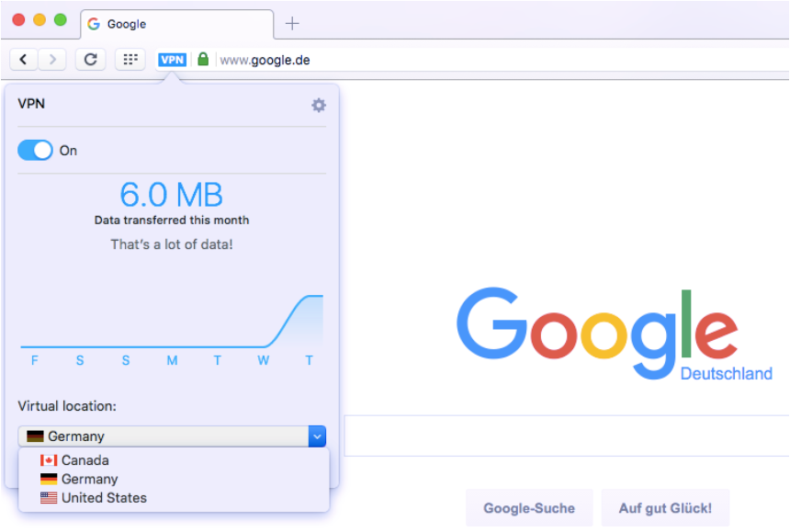Click the 'Virtual location:' label
790x532 pixels.
coord(67,406)
